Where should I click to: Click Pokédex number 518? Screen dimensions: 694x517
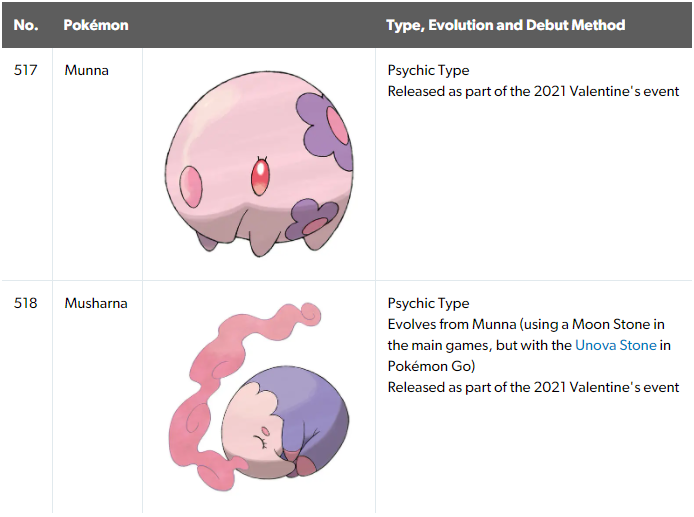(25, 303)
